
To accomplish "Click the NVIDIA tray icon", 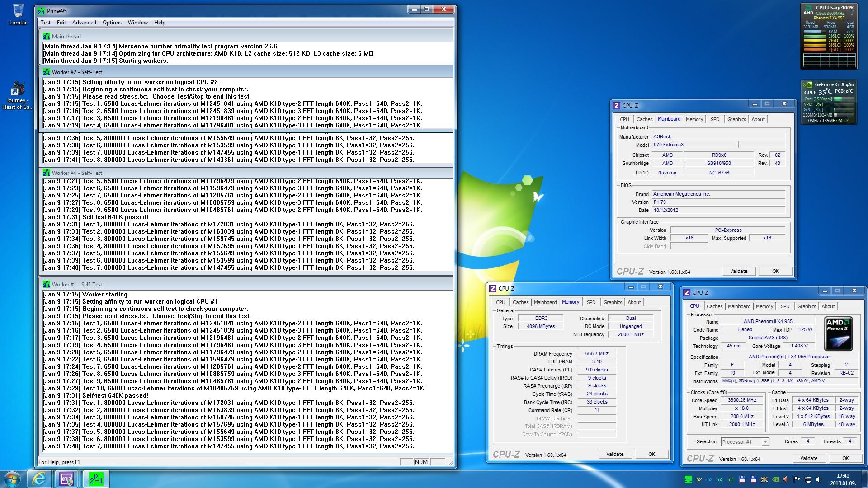I will [x=775, y=479].
